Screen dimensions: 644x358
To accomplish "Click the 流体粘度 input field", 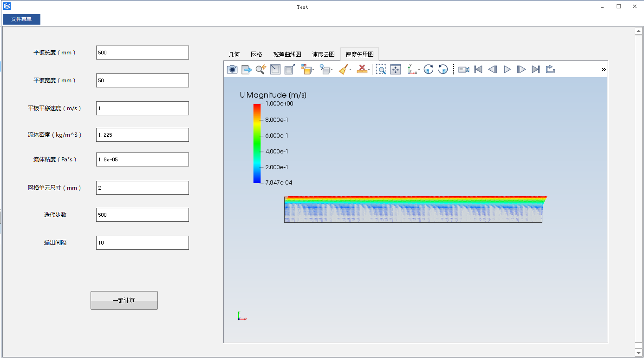I will [x=143, y=159].
